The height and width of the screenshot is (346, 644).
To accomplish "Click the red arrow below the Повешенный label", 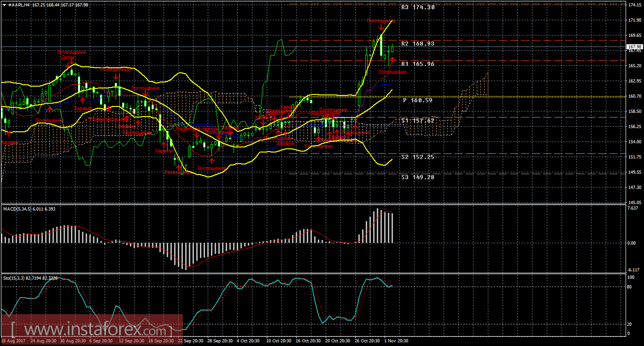I will click(117, 76).
